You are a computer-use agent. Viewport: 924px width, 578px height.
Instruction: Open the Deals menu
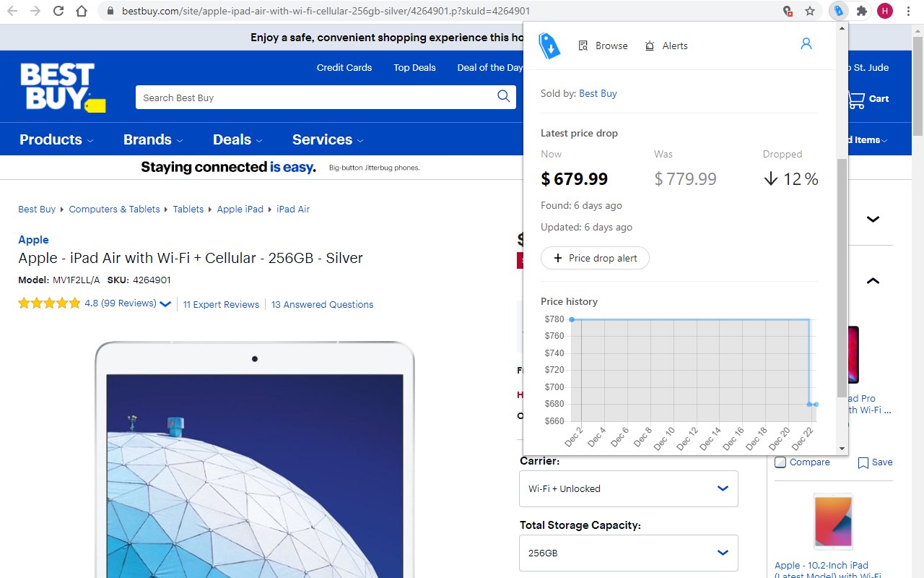pyautogui.click(x=237, y=139)
